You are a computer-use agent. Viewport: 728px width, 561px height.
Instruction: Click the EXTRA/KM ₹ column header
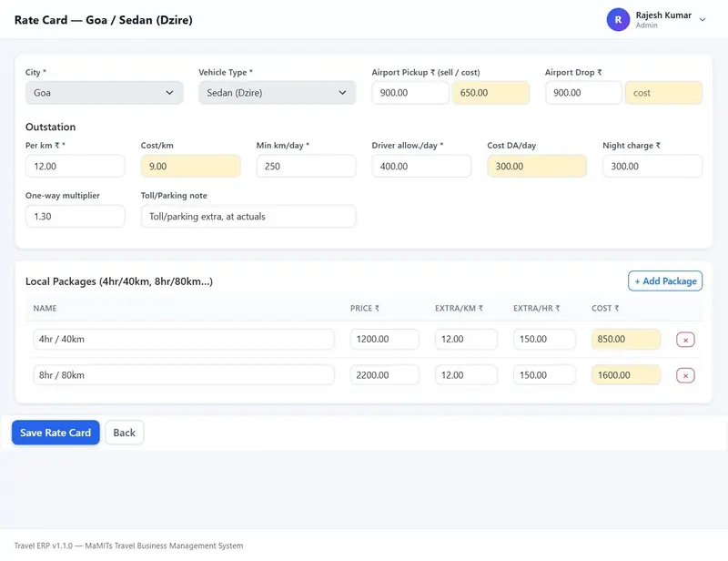(460, 308)
